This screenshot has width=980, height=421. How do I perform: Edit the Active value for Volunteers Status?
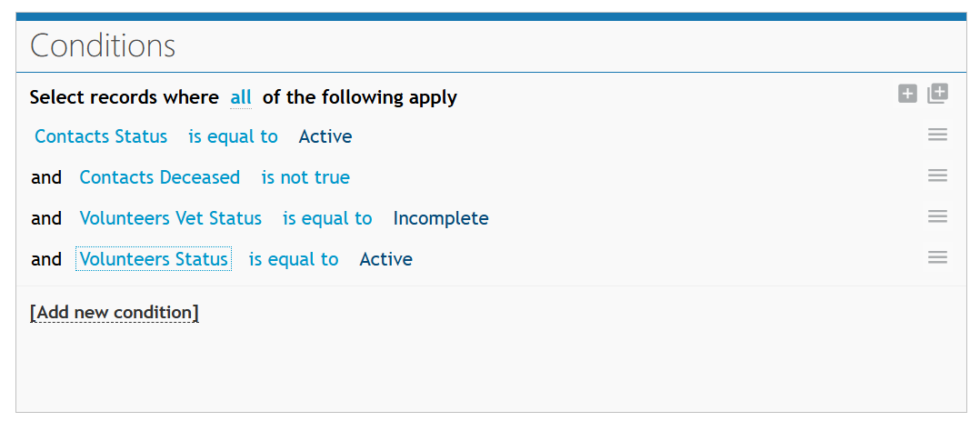tap(386, 259)
